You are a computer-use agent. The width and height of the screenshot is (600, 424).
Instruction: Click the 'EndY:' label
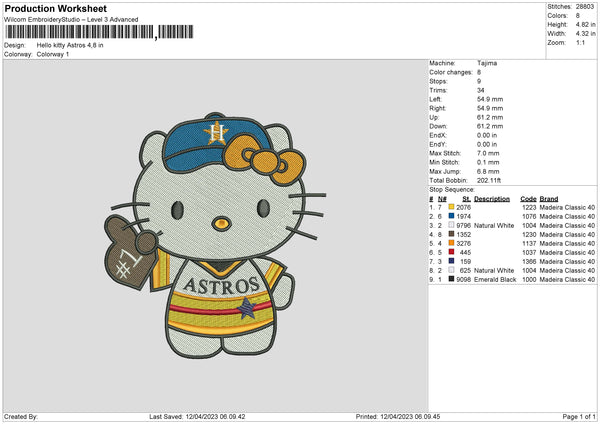438,144
